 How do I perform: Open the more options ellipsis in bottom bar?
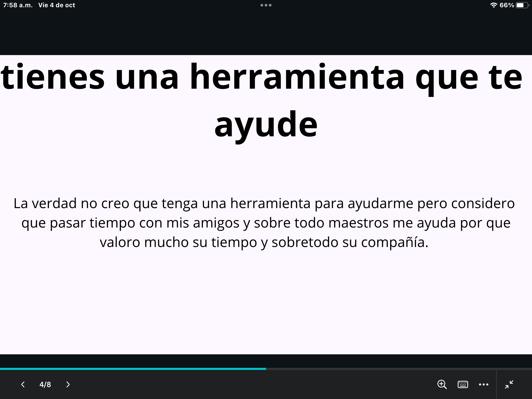483,384
